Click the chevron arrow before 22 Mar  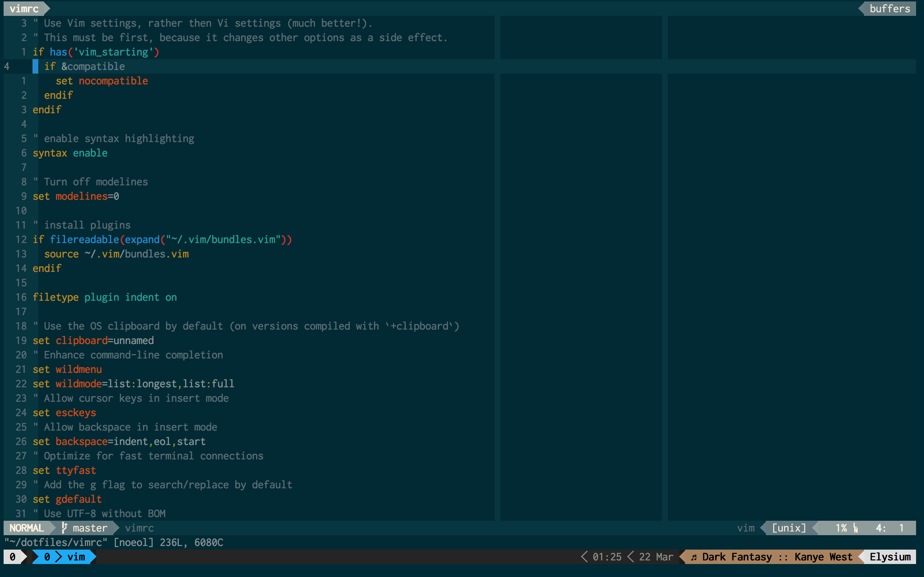pyautogui.click(x=631, y=557)
